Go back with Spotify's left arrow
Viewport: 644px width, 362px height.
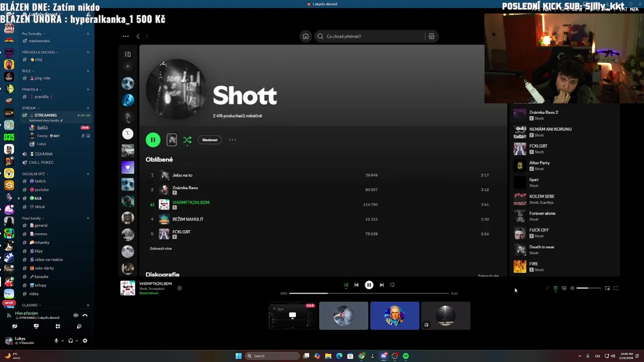(138, 36)
